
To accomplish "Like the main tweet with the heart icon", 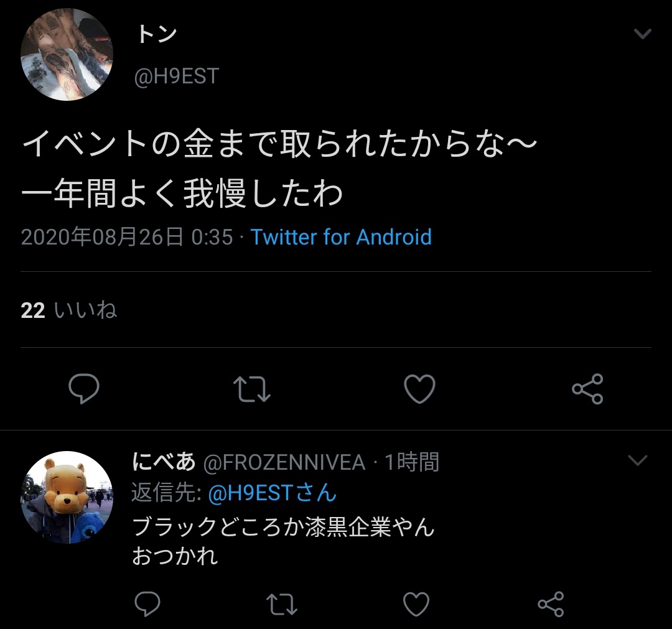I will pos(419,389).
